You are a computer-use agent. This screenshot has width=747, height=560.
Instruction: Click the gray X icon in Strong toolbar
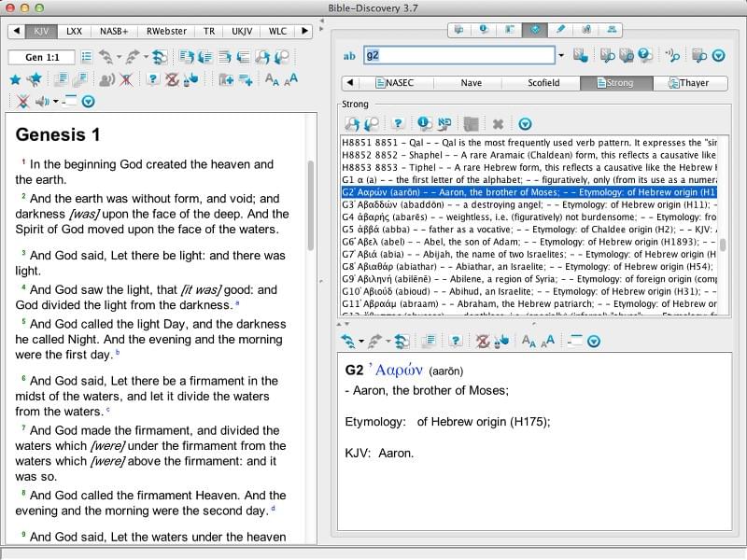click(x=498, y=124)
